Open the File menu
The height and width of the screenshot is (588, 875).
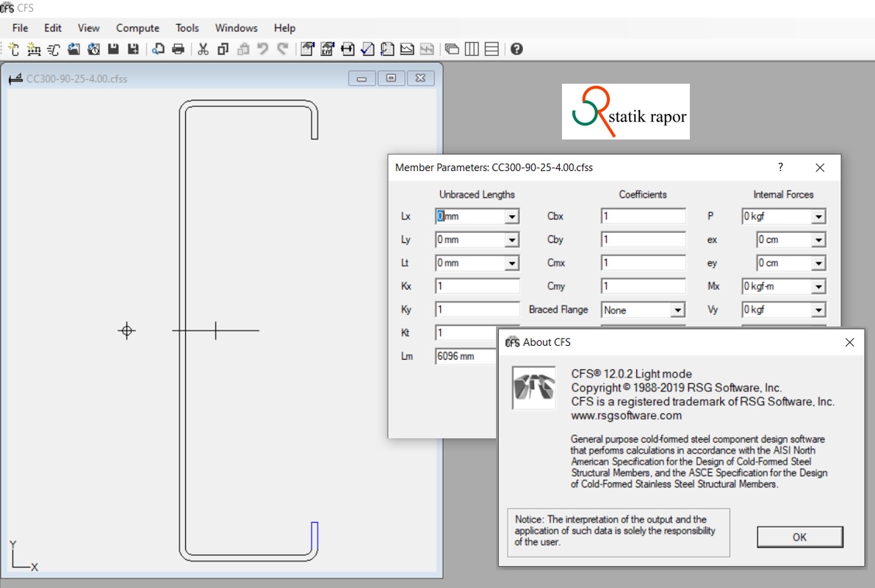click(20, 28)
